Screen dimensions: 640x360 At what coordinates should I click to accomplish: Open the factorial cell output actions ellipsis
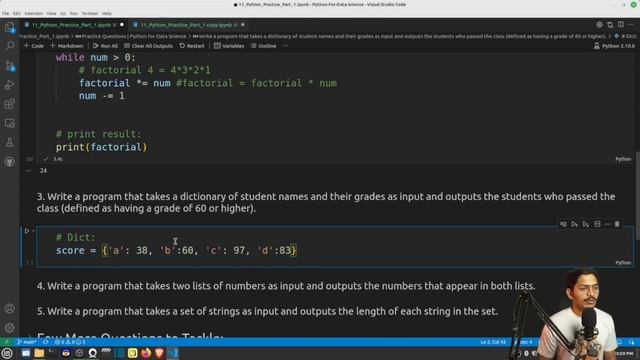28,171
